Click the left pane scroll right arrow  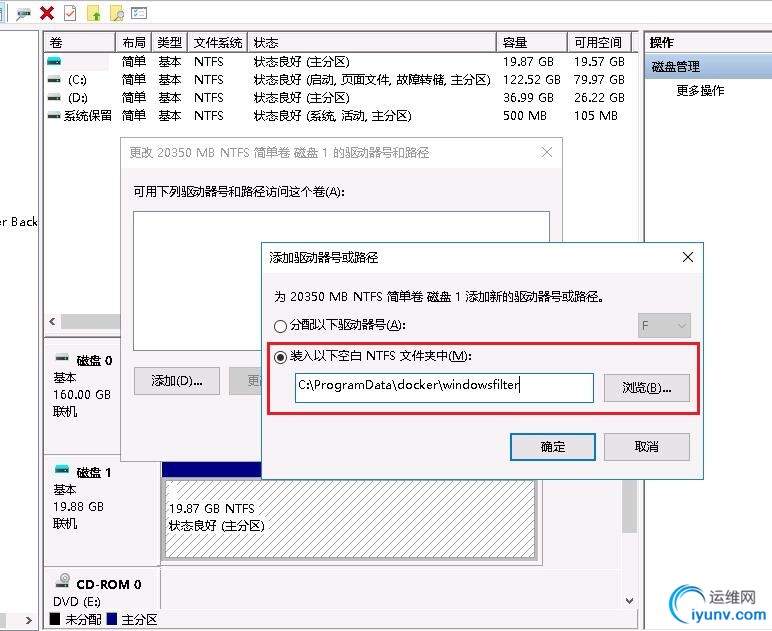(x=28, y=620)
